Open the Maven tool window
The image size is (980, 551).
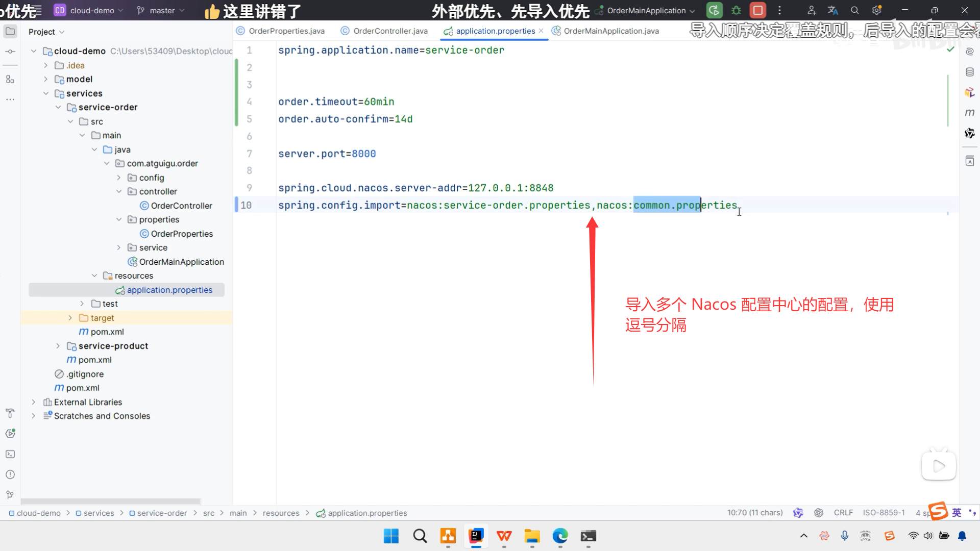pos(970,113)
